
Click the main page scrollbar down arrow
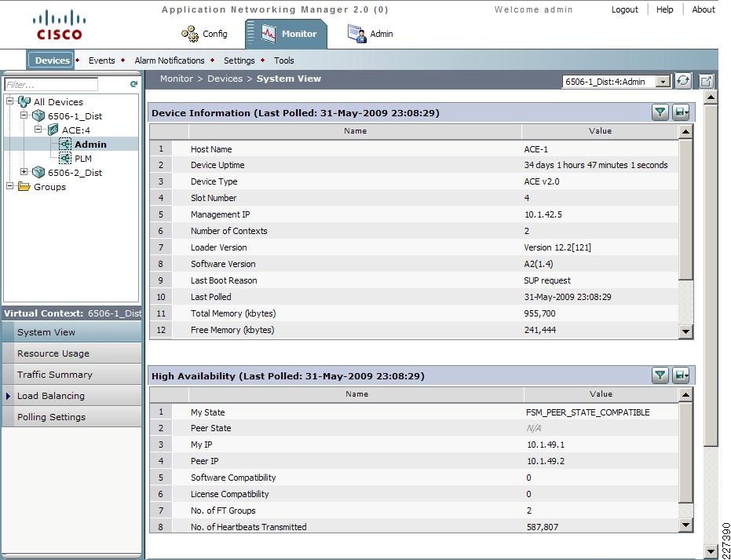[711, 551]
